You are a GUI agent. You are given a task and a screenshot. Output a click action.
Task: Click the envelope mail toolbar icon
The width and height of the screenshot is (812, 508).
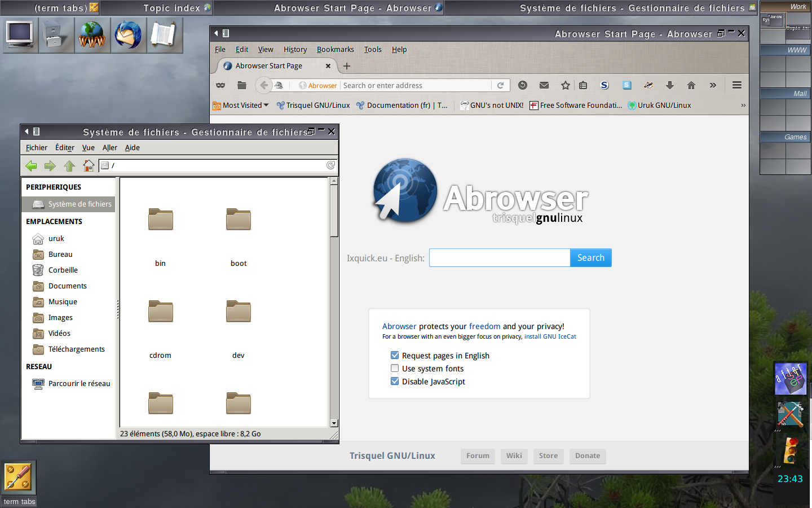point(544,85)
